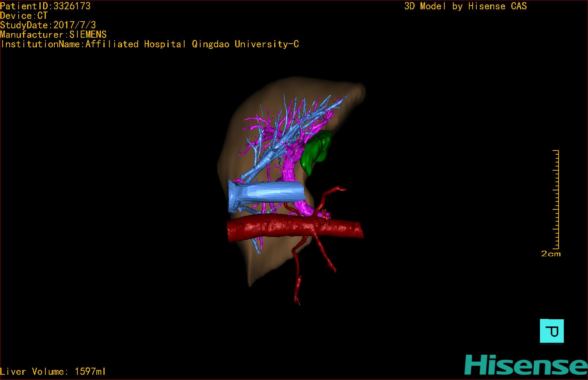
Task: Select the "Liver Volume: 1597ml" readout
Action: click(53, 371)
